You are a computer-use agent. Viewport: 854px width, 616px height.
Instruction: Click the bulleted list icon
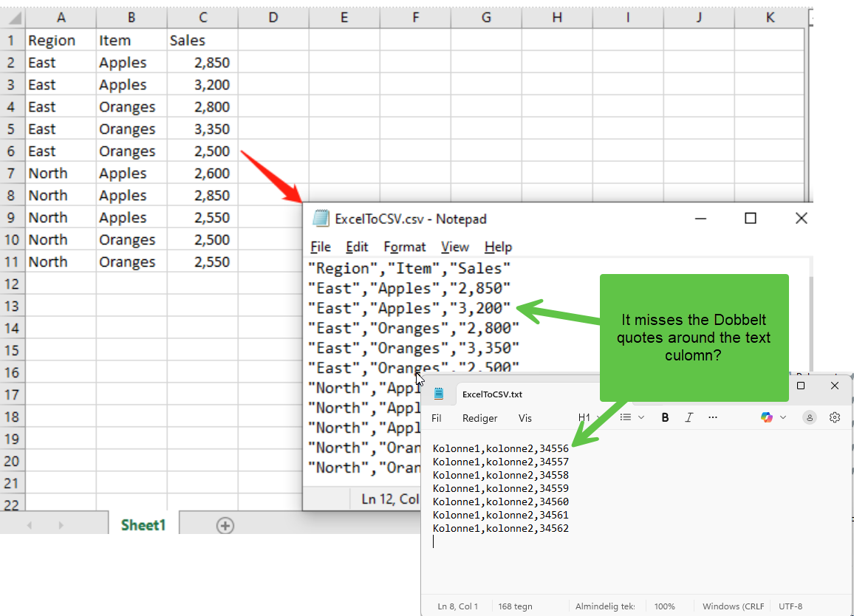click(x=626, y=418)
